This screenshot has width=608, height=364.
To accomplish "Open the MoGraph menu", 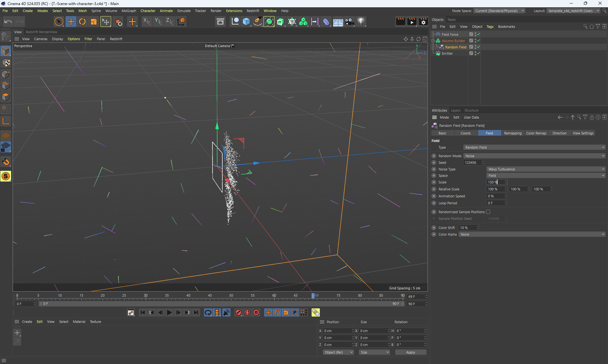I will 129,11.
